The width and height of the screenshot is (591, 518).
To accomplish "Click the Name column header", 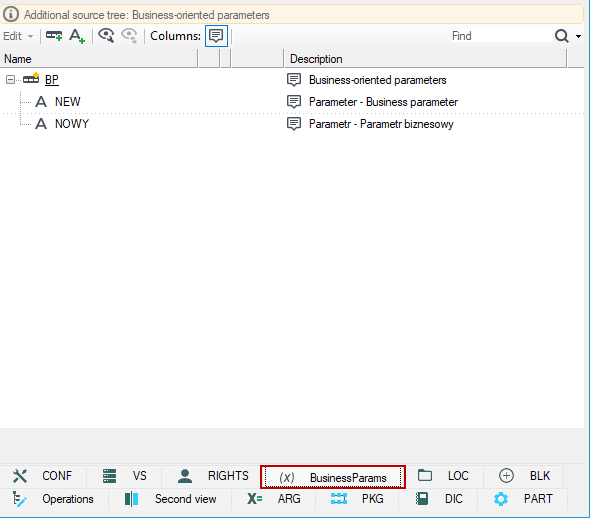I will pyautogui.click(x=99, y=59).
